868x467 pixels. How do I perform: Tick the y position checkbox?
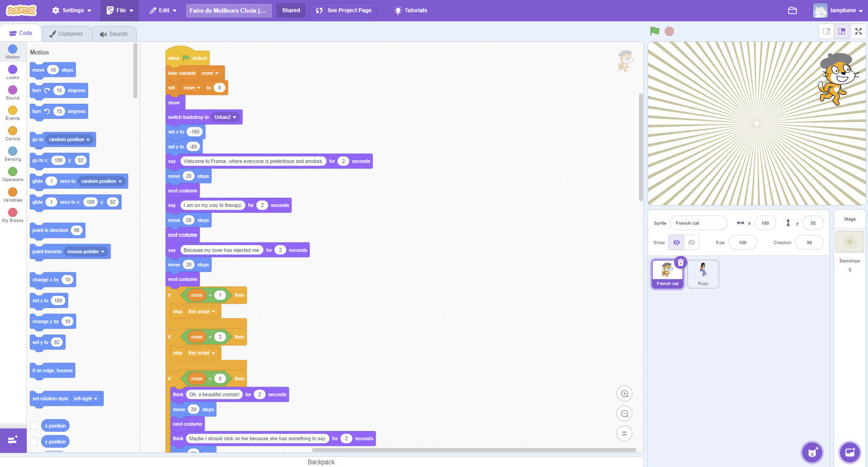tap(34, 442)
